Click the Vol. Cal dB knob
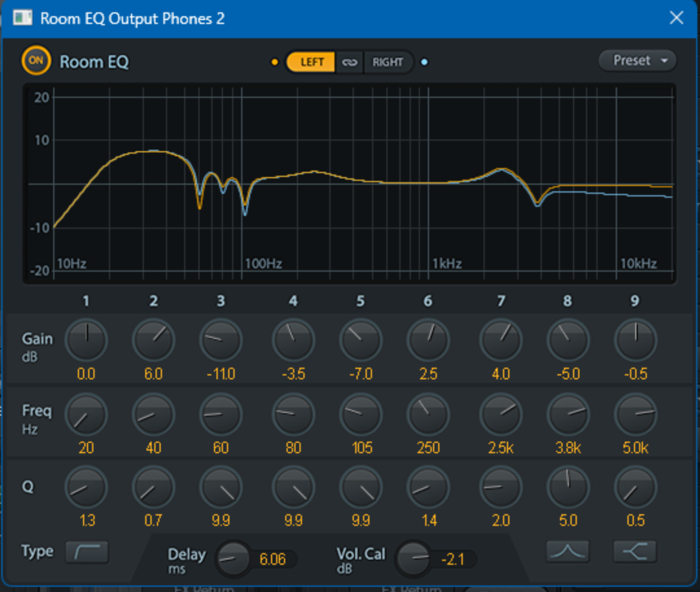Viewport: 700px width, 592px height. [x=413, y=558]
